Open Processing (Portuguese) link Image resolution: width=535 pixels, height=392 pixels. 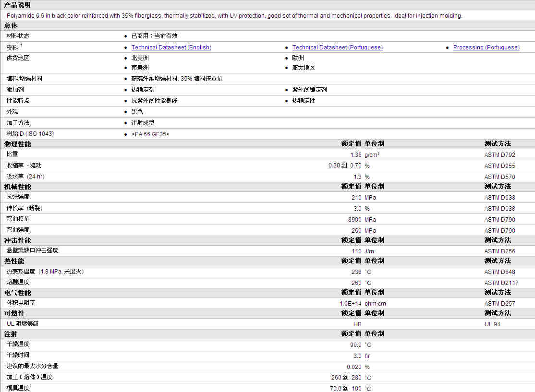[486, 48]
